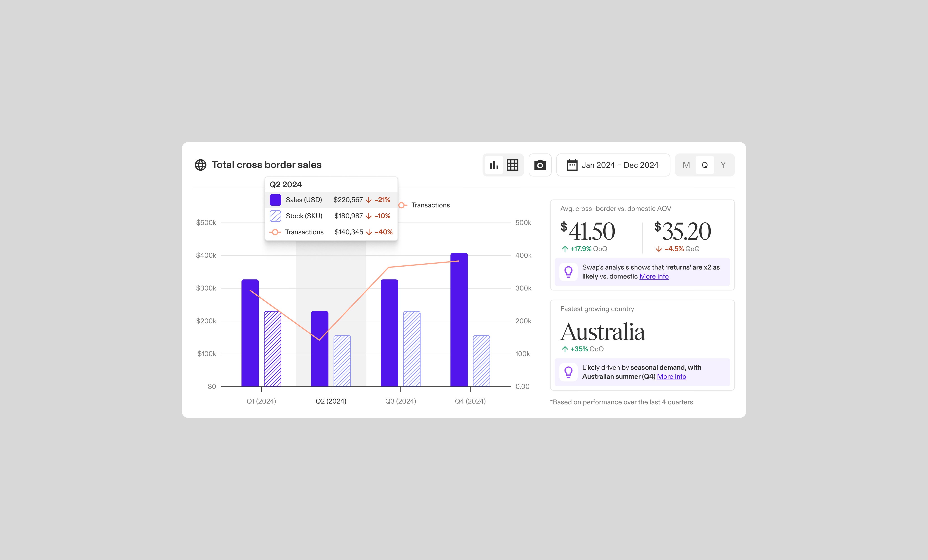Select monthly M period toggle
928x560 pixels.
click(686, 165)
